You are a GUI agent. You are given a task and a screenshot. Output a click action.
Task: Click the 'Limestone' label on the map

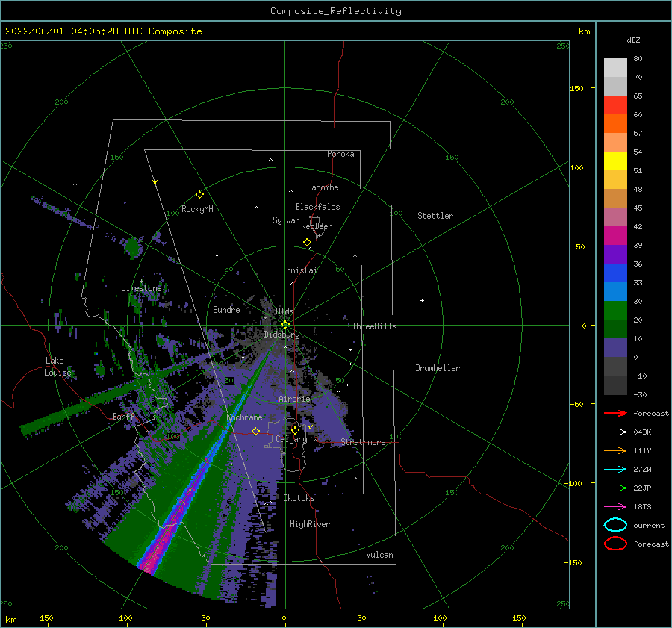click(141, 288)
